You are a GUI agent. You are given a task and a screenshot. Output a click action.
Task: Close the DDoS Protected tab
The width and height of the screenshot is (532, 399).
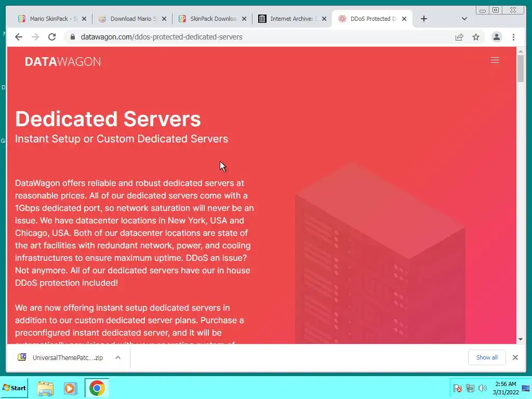404,19
